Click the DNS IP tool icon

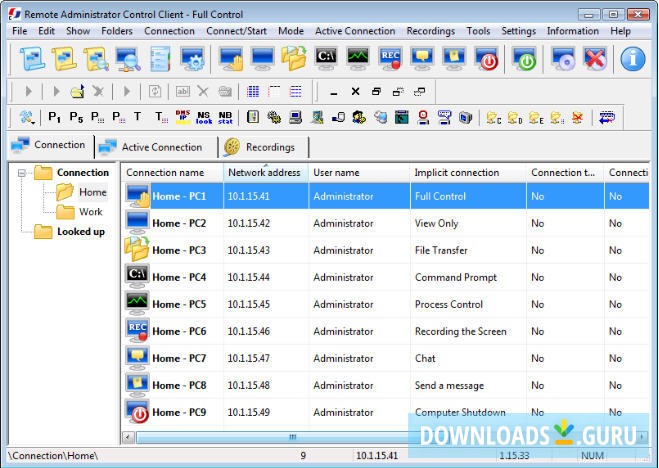pyautogui.click(x=182, y=117)
